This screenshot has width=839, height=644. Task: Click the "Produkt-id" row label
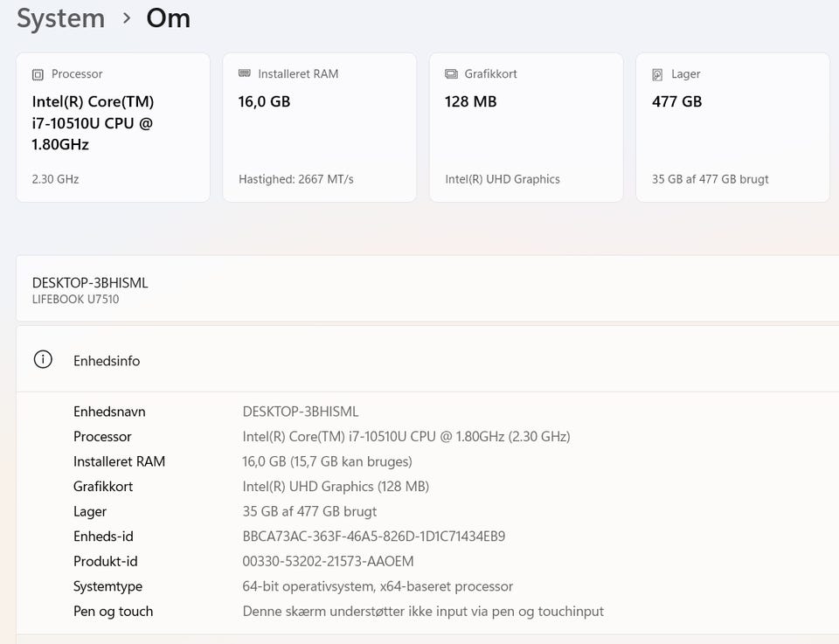106,562
